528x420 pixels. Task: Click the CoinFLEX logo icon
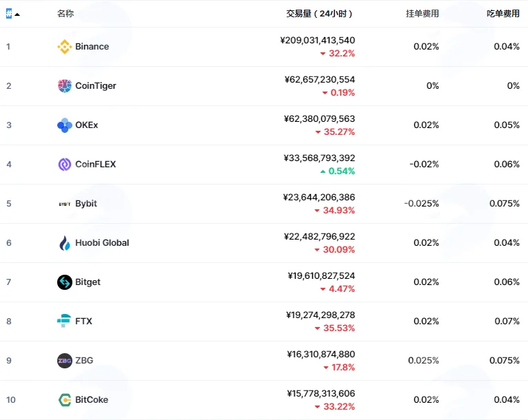click(64, 165)
